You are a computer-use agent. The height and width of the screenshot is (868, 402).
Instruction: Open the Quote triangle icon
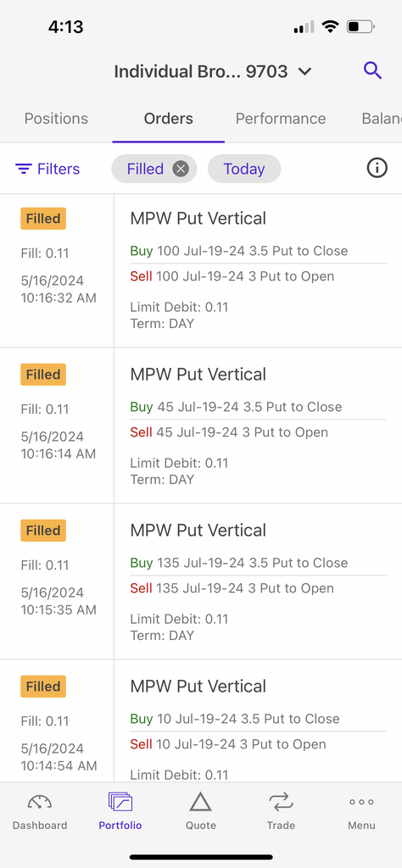tap(200, 802)
